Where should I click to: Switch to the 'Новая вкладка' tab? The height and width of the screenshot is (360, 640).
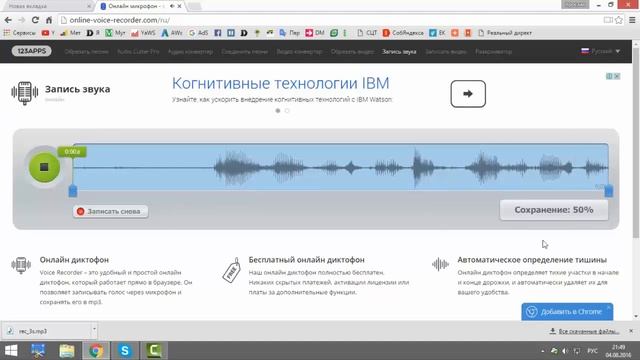(48, 6)
